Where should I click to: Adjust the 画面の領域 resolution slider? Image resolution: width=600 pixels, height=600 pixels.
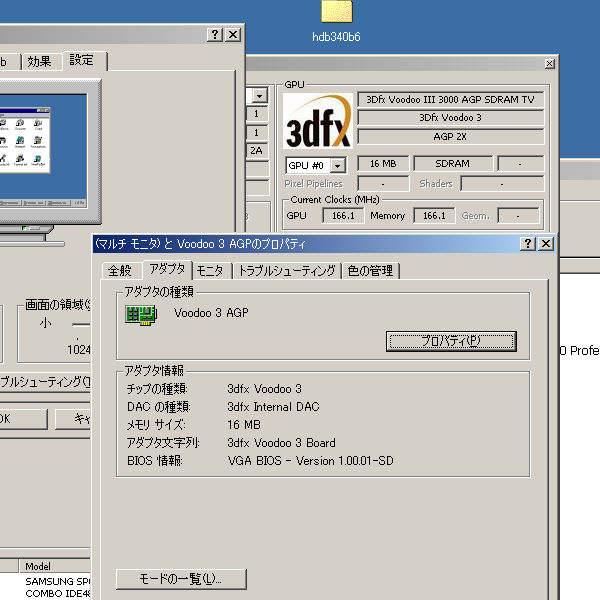point(81,325)
